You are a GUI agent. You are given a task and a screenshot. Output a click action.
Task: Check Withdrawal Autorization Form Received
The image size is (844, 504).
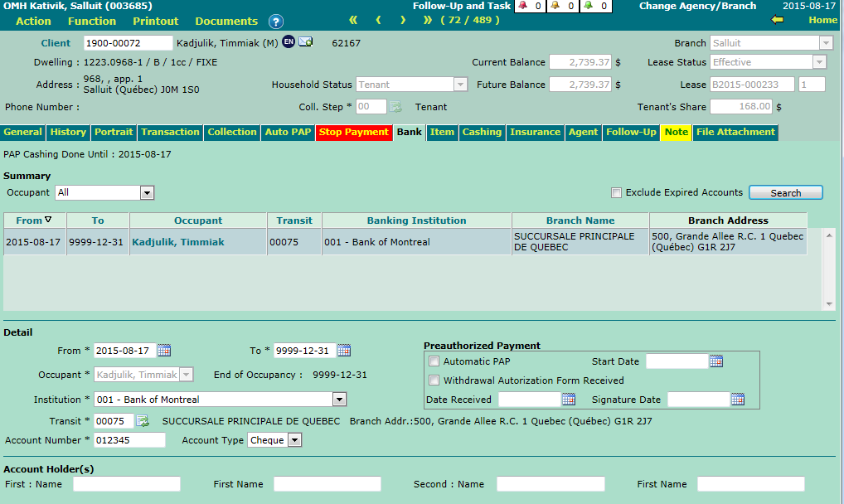[434, 380]
